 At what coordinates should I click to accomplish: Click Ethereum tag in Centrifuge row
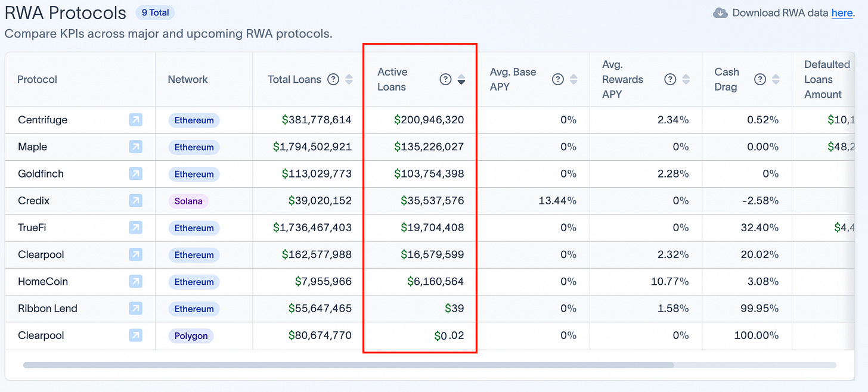pyautogui.click(x=194, y=120)
